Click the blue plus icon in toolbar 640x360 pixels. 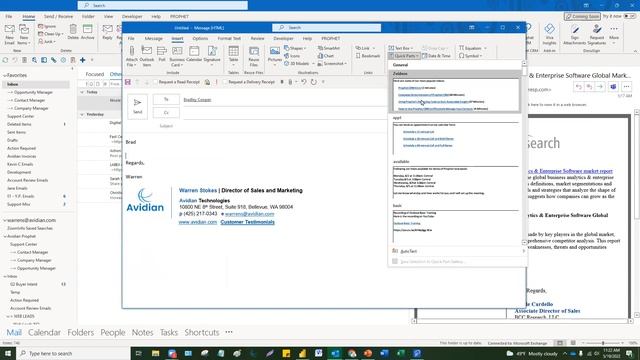[82, 60]
